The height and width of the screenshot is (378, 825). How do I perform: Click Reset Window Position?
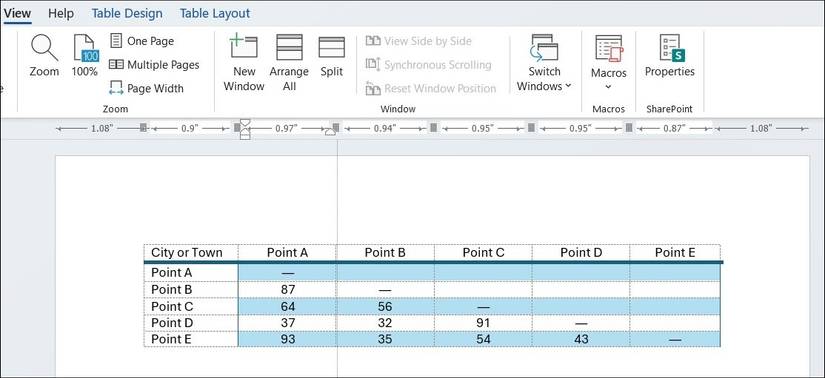431,88
